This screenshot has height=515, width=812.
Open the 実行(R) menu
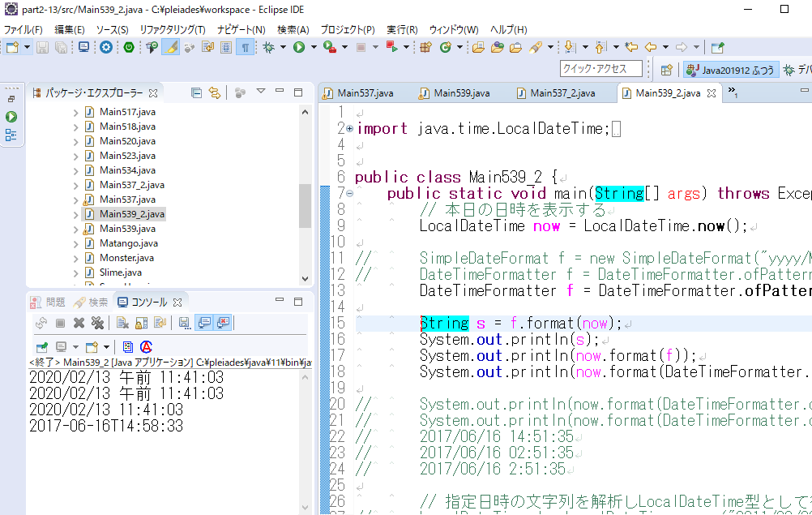click(401, 29)
